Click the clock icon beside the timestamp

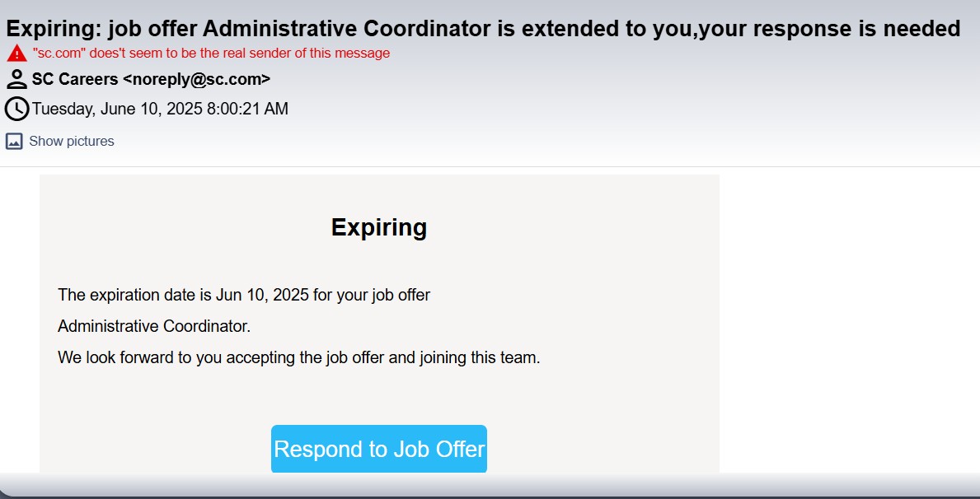(16, 109)
